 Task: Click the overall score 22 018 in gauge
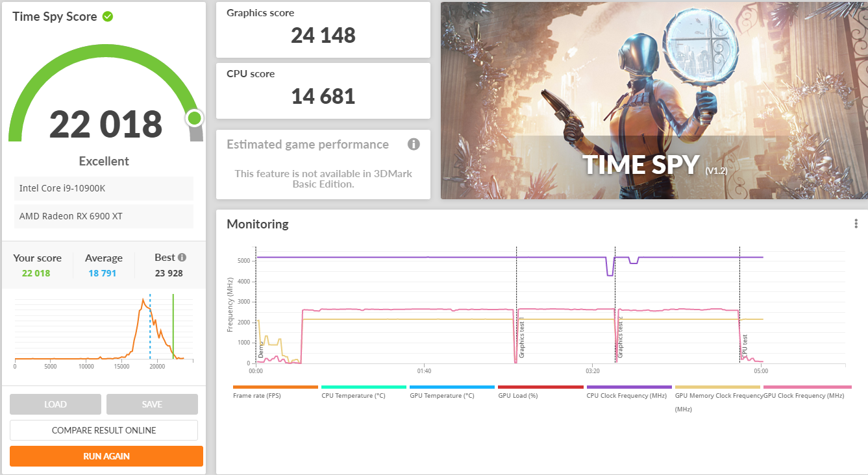click(106, 125)
